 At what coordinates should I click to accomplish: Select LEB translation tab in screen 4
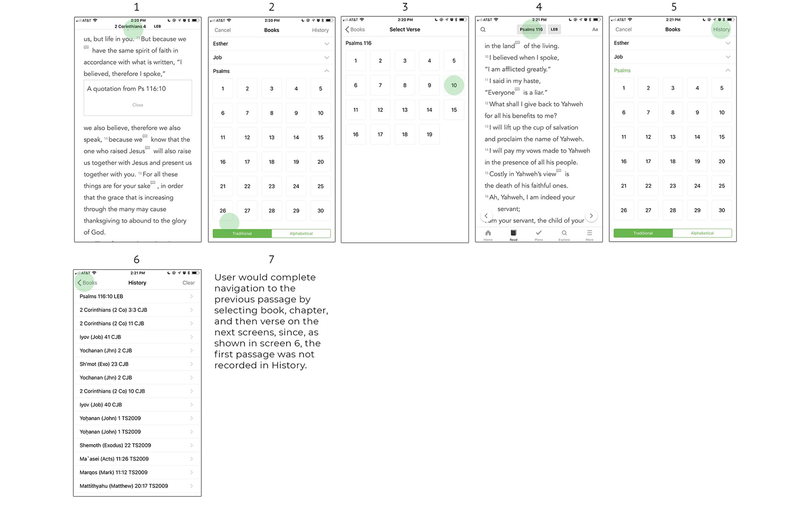pyautogui.click(x=554, y=29)
